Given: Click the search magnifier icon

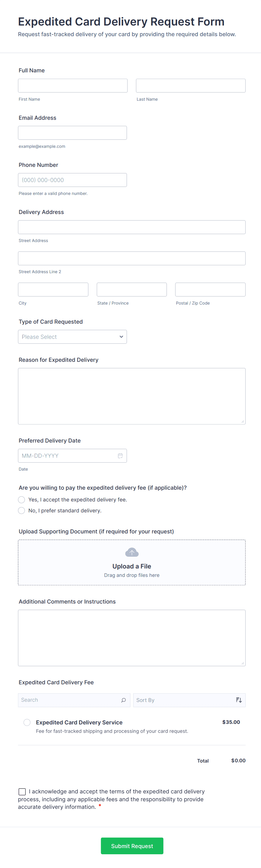Looking at the screenshot, I should click(123, 700).
